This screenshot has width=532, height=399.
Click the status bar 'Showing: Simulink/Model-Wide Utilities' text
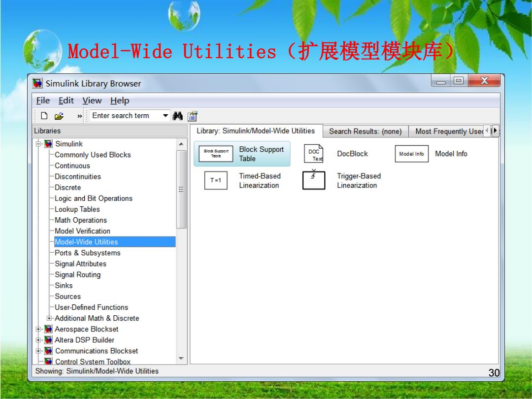click(x=97, y=371)
